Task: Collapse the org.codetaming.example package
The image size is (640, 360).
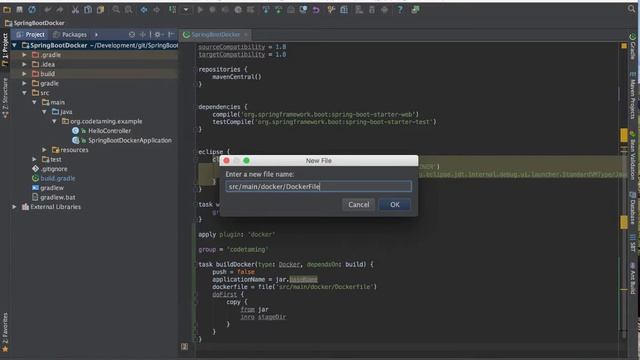Action: (x=54, y=121)
